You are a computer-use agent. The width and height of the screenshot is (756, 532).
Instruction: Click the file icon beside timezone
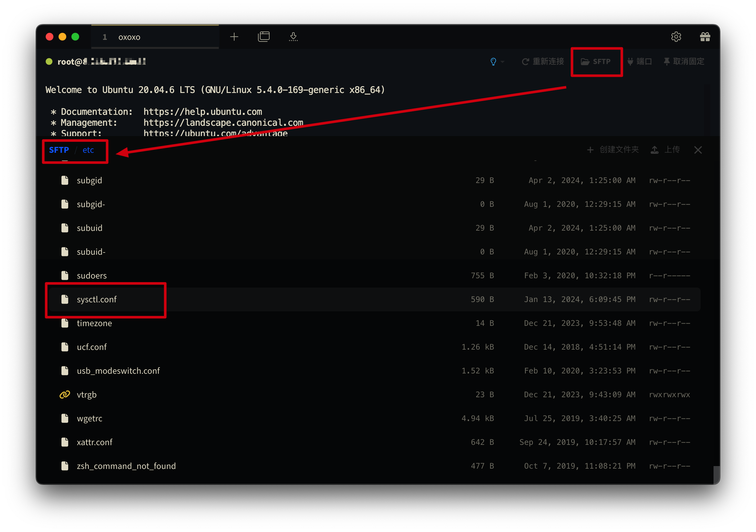(65, 323)
